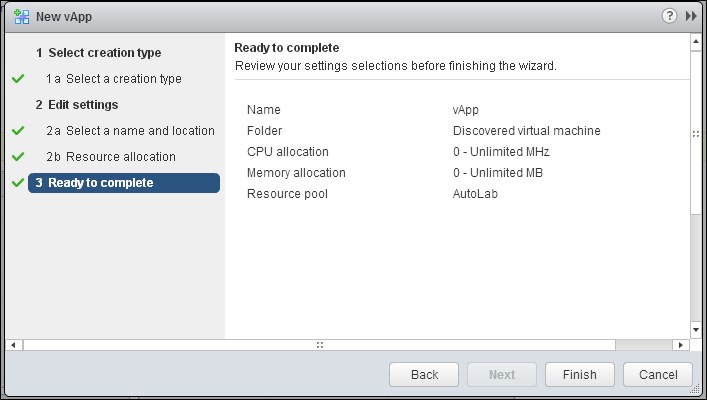Image resolution: width=707 pixels, height=400 pixels.
Task: Select step 3 Ready to complete
Action: pos(124,183)
